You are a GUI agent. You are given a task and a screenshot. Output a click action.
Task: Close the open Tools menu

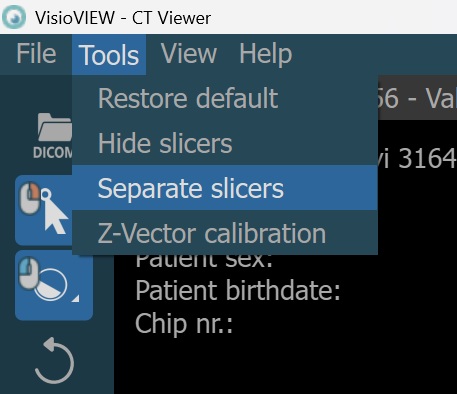[109, 55]
